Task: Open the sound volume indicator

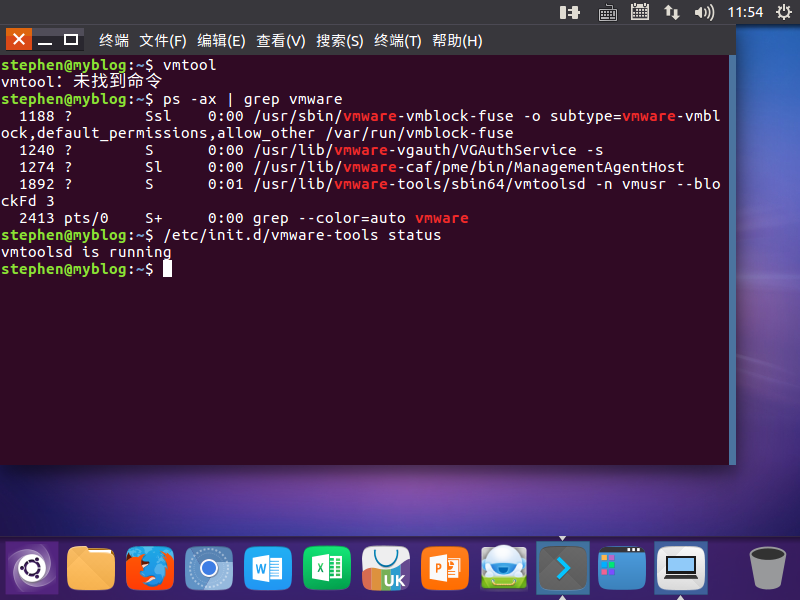Action: [704, 12]
